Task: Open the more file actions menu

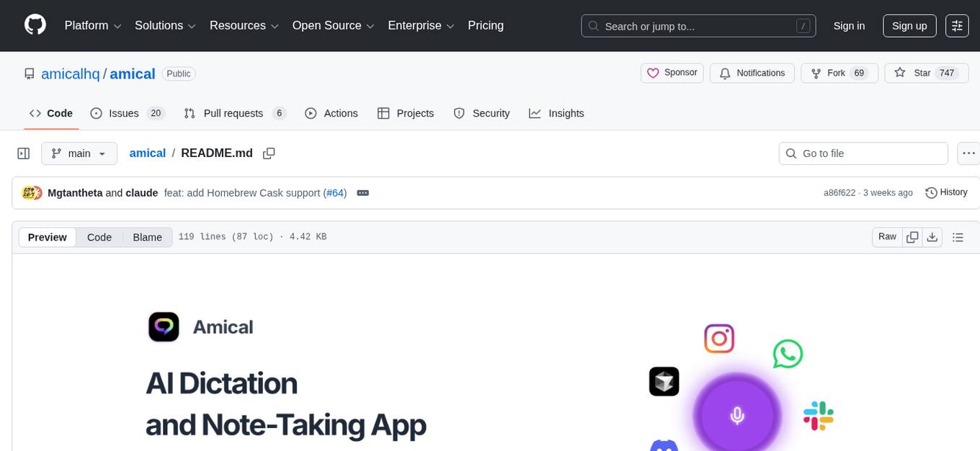Action: [x=968, y=153]
